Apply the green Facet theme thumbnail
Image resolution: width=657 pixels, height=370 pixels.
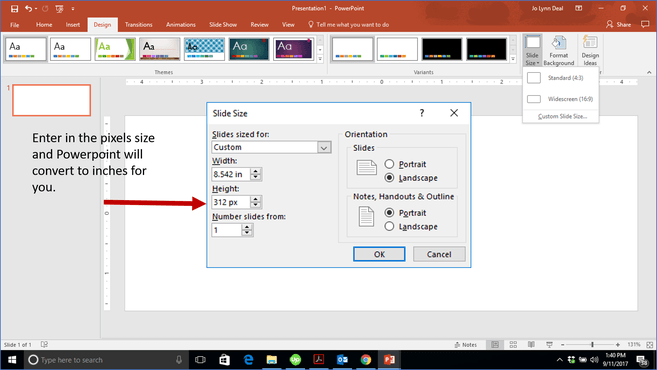115,49
